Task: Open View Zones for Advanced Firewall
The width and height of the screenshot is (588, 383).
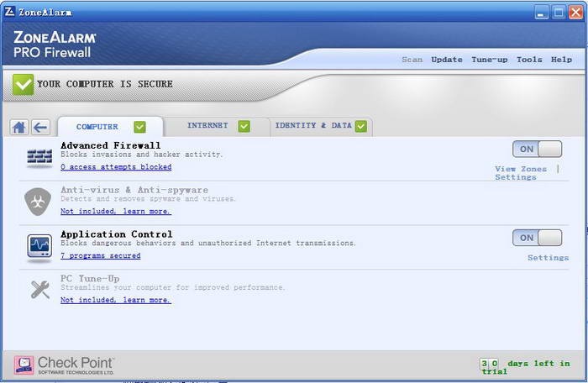Action: (x=521, y=169)
